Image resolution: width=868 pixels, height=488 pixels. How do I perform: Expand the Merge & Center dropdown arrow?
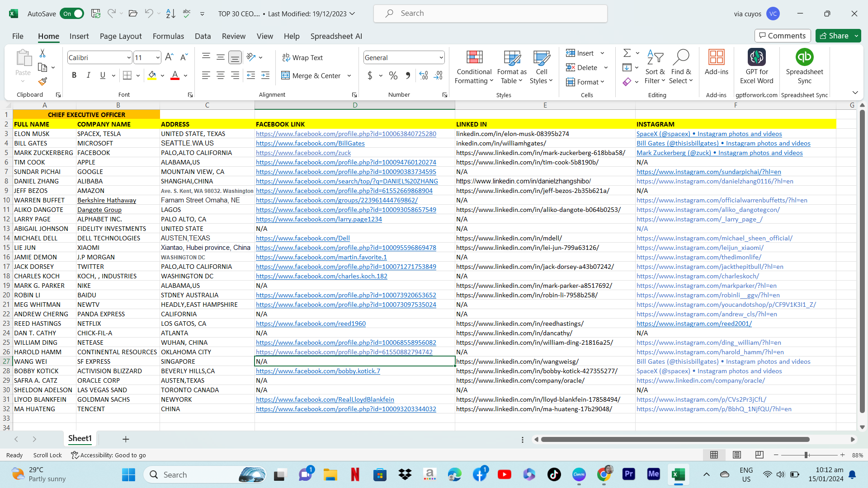(349, 75)
